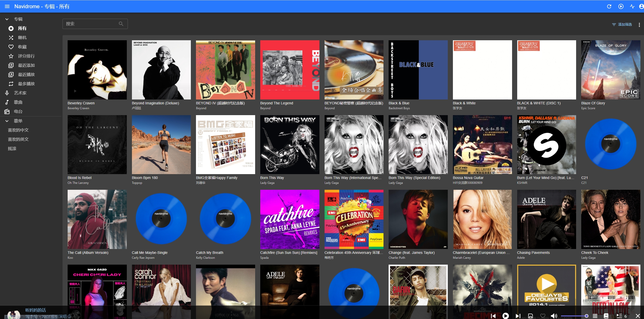The image size is (644, 319).
Task: Click the player volume slider
Action: point(574,316)
